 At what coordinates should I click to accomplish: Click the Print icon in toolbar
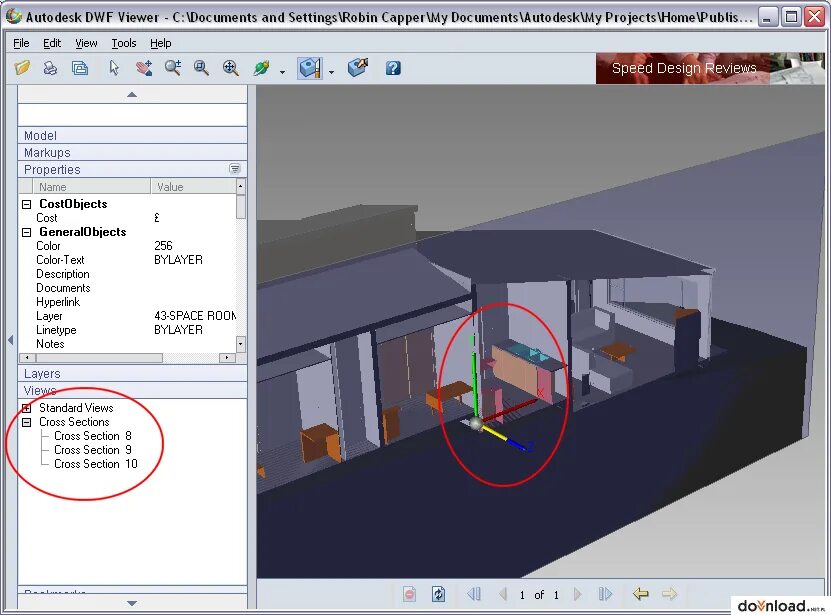pos(50,68)
